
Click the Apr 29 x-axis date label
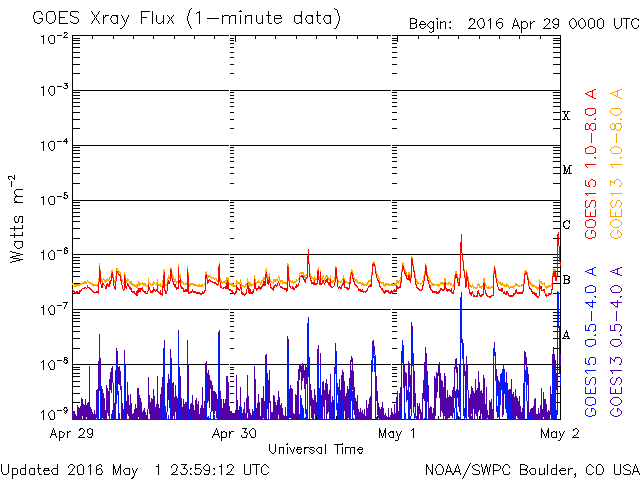(x=71, y=434)
